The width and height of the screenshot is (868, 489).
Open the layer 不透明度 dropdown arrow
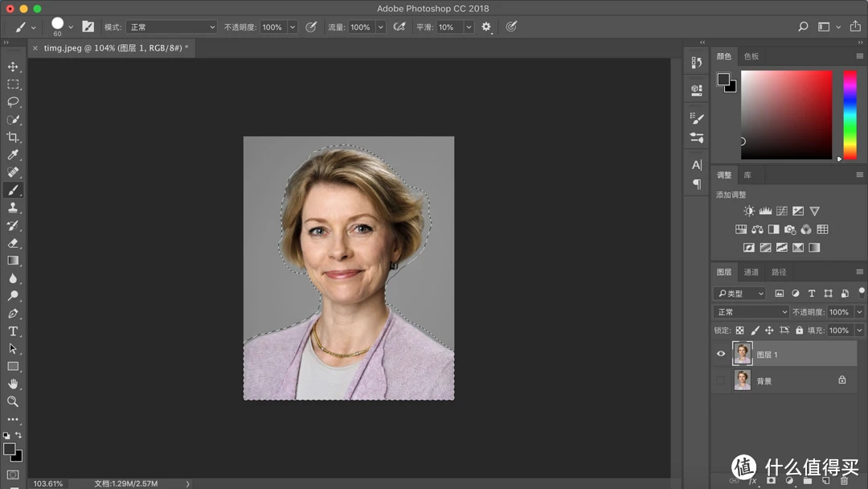859,312
